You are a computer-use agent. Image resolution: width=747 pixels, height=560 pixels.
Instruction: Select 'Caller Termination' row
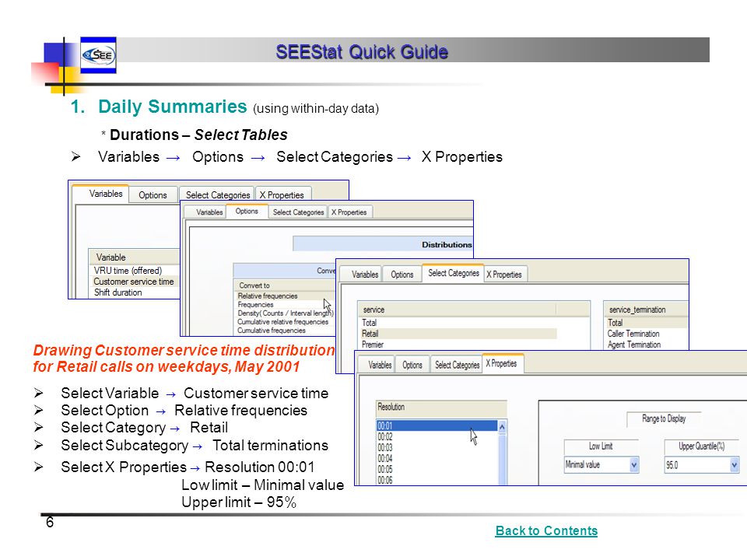click(x=647, y=334)
